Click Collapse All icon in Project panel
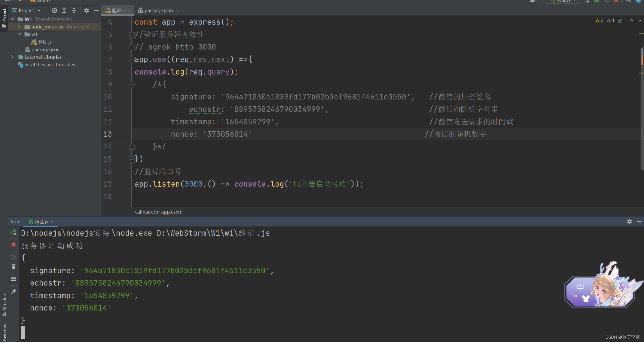The width and height of the screenshot is (644, 342). tap(74, 10)
